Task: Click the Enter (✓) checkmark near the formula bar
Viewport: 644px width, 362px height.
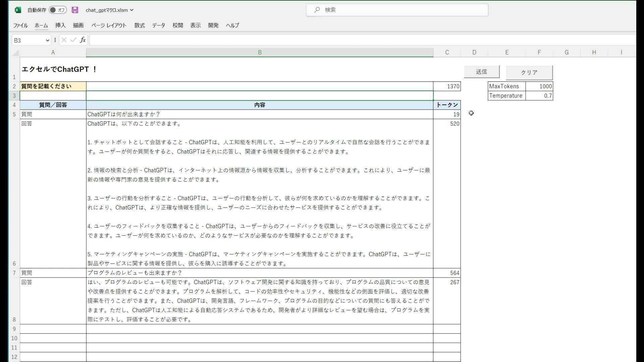Action: click(73, 40)
